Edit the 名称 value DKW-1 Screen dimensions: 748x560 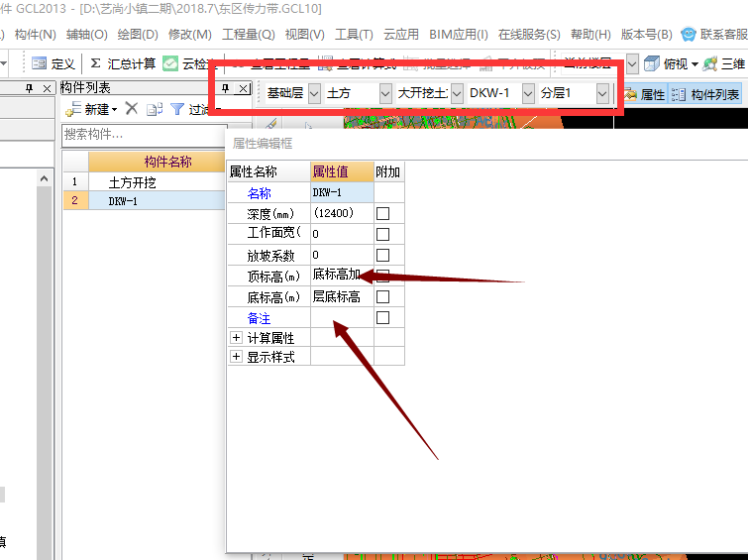point(342,192)
